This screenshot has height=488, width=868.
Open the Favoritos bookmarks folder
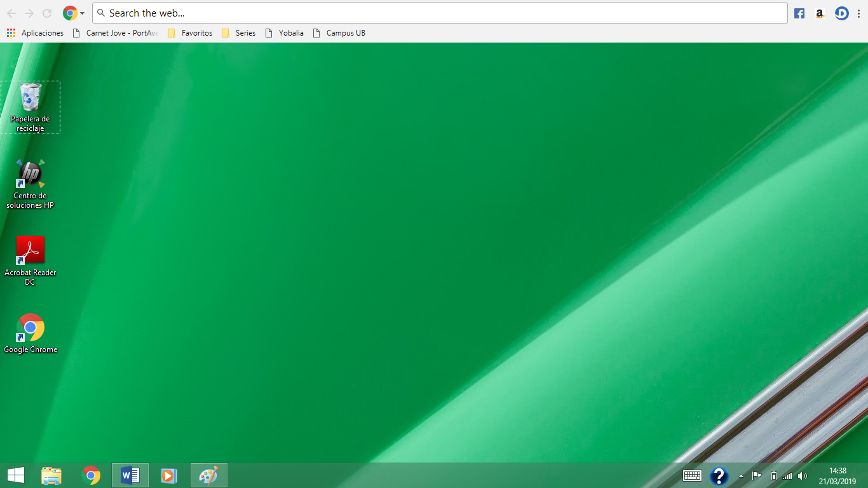(190, 33)
